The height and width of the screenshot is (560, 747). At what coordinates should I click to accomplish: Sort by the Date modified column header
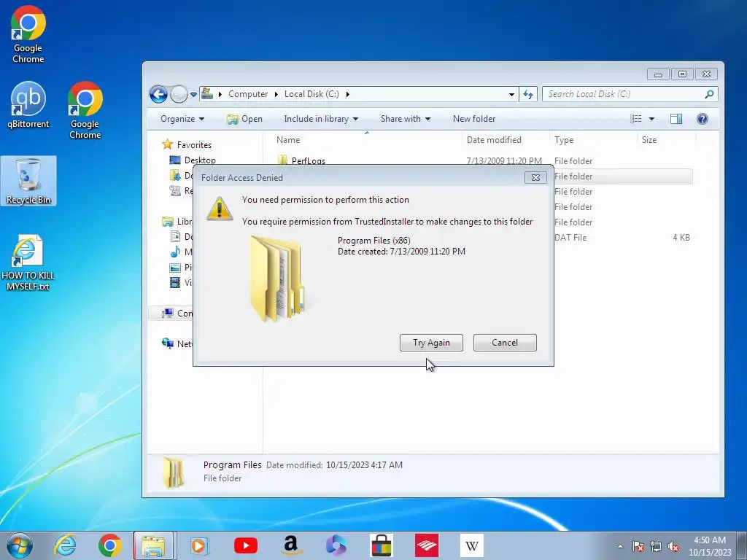pos(494,139)
